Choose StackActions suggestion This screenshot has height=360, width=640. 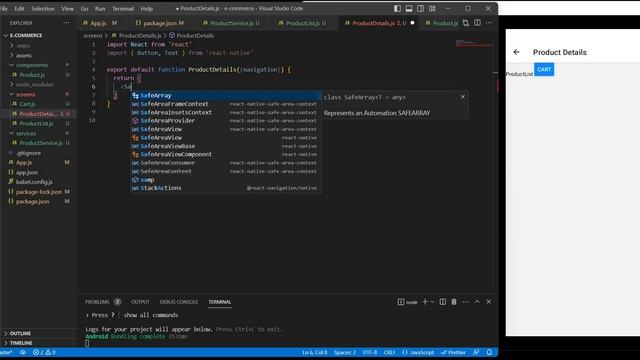pyautogui.click(x=225, y=188)
